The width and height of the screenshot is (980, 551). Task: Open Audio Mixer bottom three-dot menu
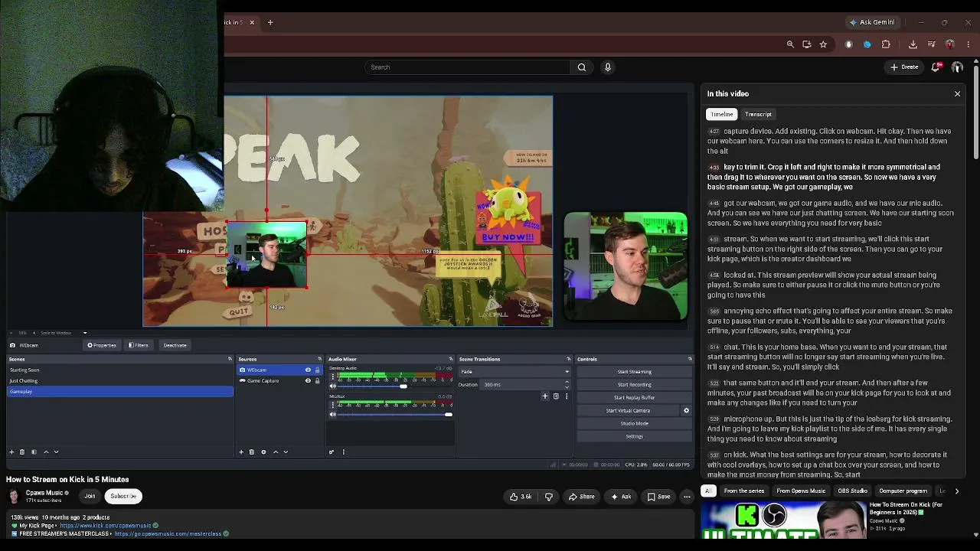[343, 452]
